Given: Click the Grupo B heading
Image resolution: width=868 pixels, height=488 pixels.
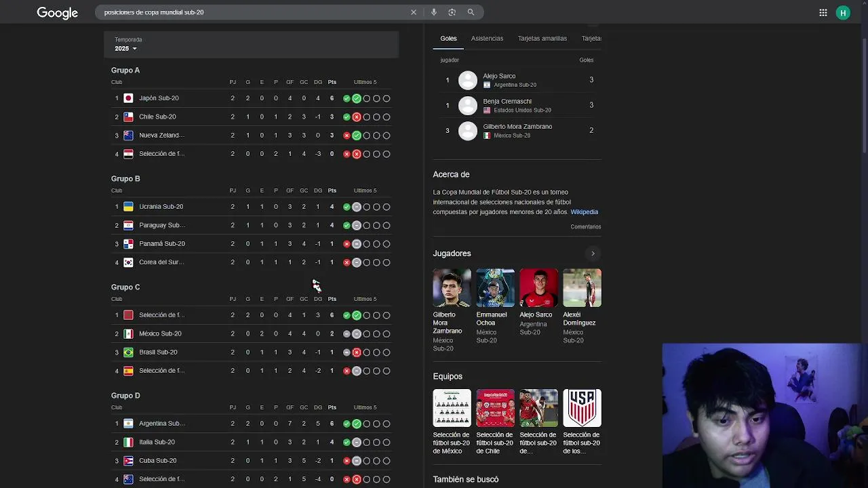Looking at the screenshot, I should pyautogui.click(x=125, y=179).
